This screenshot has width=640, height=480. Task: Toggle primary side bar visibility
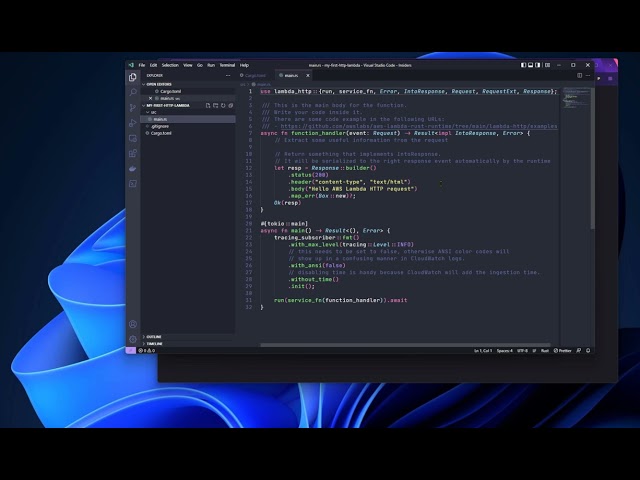pos(523,65)
